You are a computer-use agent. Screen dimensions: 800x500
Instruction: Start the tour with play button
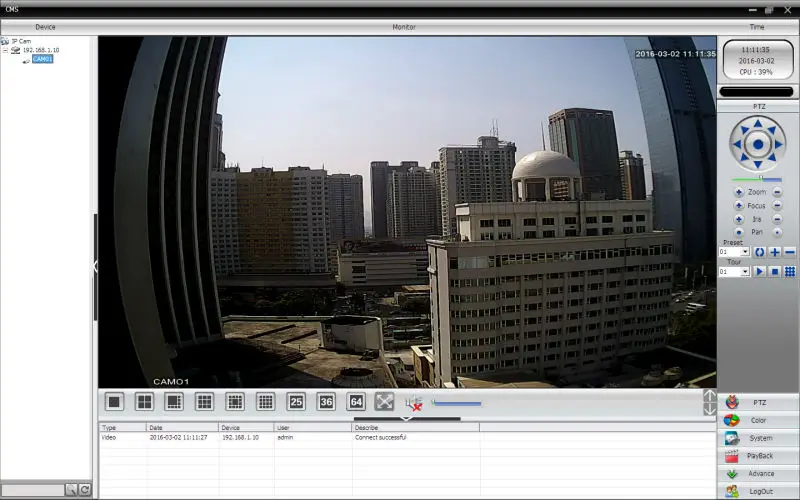759,272
